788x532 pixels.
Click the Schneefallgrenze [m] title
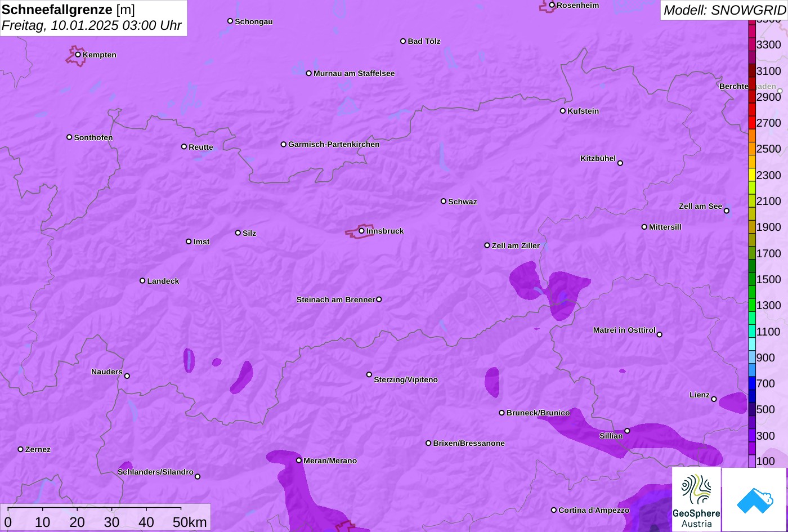pyautogui.click(x=68, y=10)
